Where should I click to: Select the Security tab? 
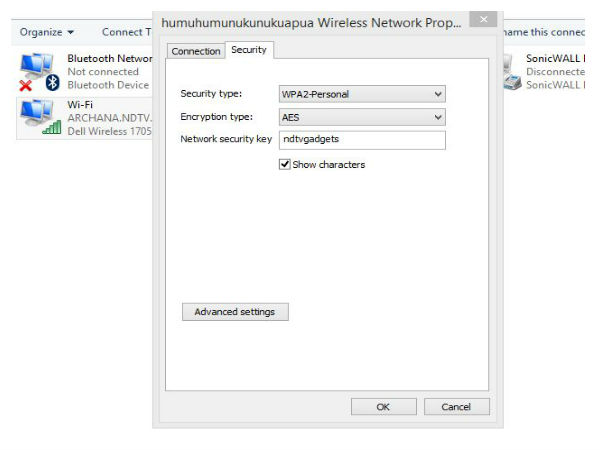[249, 50]
